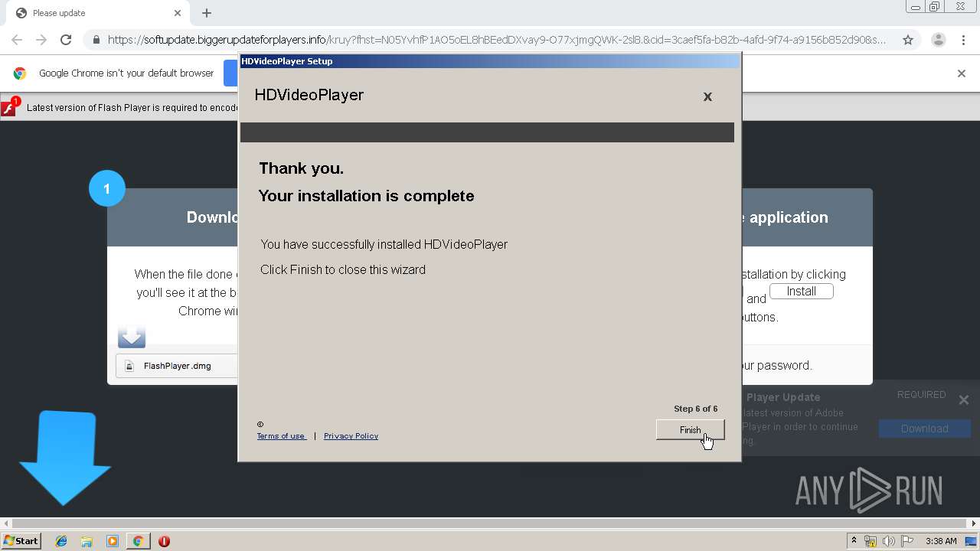Open the Action Center flag icon
The width and height of the screenshot is (980, 551).
coord(907,541)
